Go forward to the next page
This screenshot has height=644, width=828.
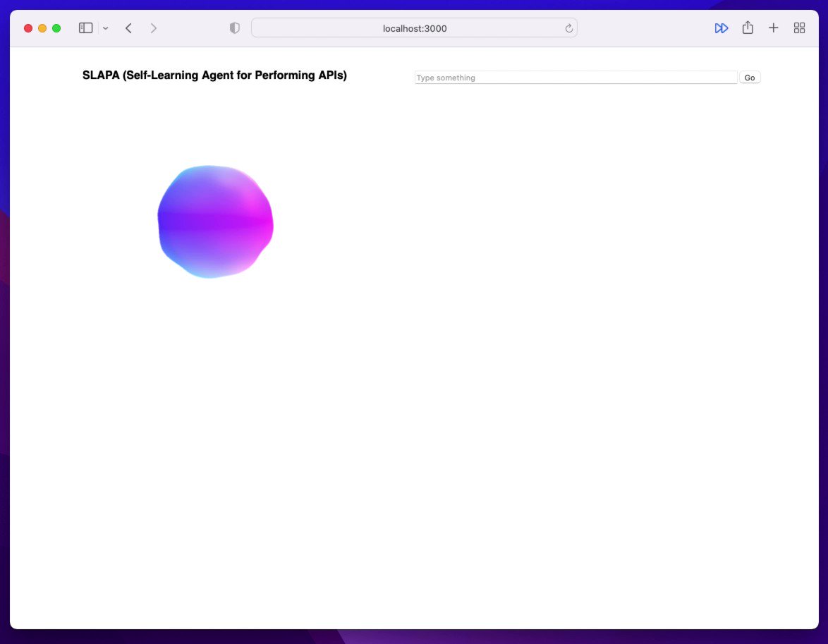153,28
